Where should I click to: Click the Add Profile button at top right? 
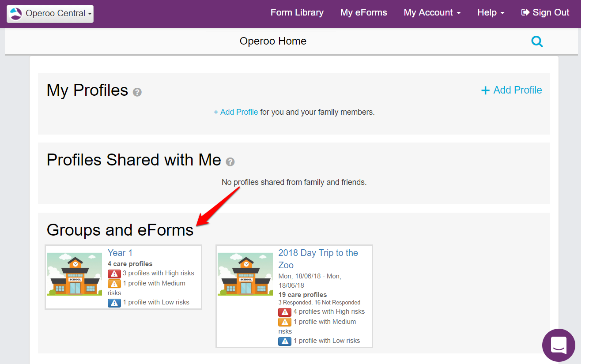[x=511, y=90]
